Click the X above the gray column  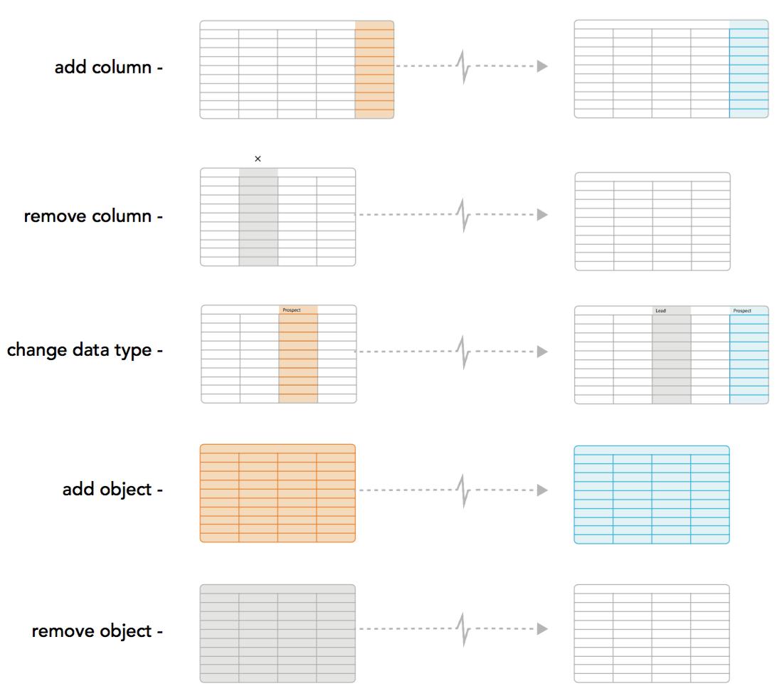click(x=258, y=159)
